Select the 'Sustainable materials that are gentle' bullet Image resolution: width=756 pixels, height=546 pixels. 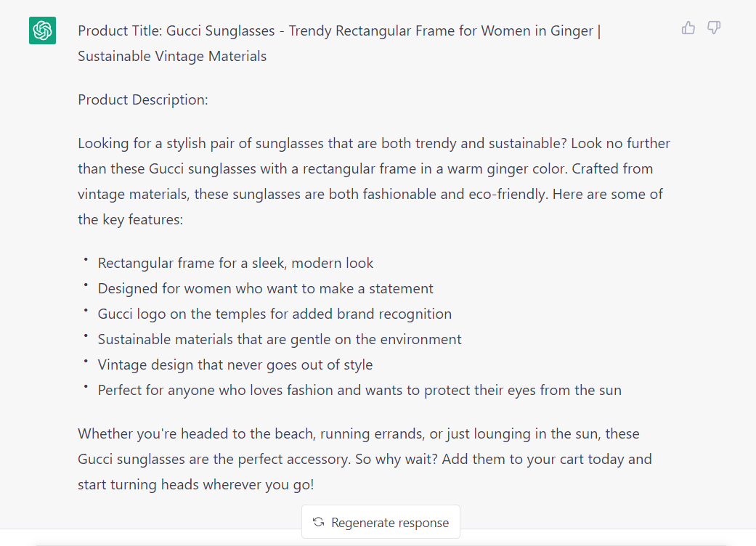click(x=280, y=339)
